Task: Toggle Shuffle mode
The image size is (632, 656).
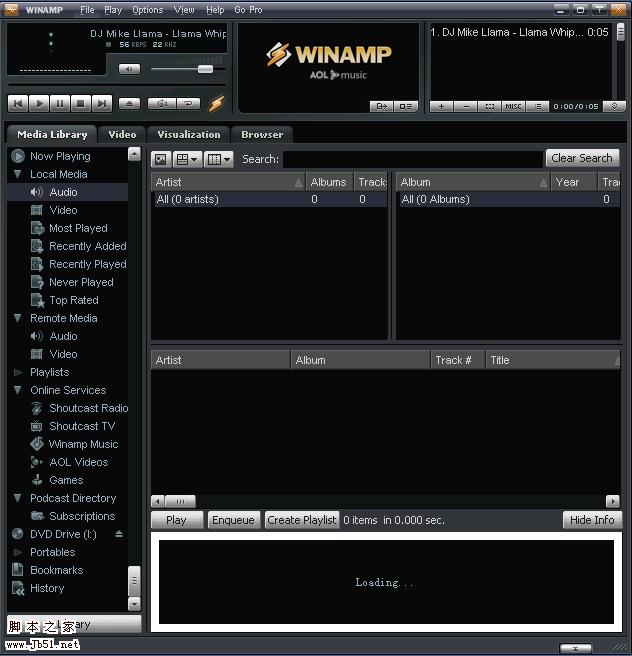Action: click(162, 103)
